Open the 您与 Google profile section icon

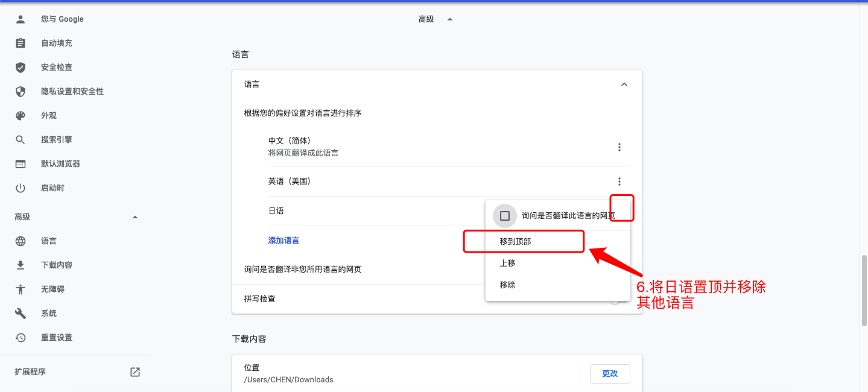(20, 19)
